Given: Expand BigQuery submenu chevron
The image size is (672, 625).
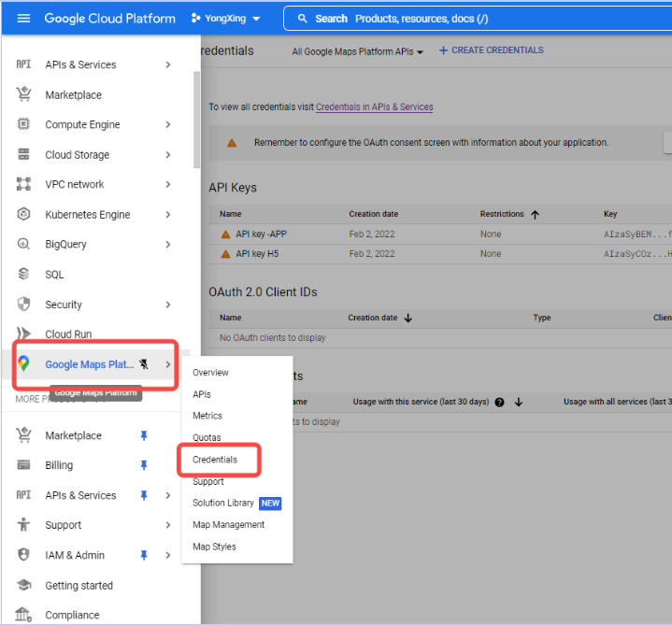Looking at the screenshot, I should (x=168, y=244).
